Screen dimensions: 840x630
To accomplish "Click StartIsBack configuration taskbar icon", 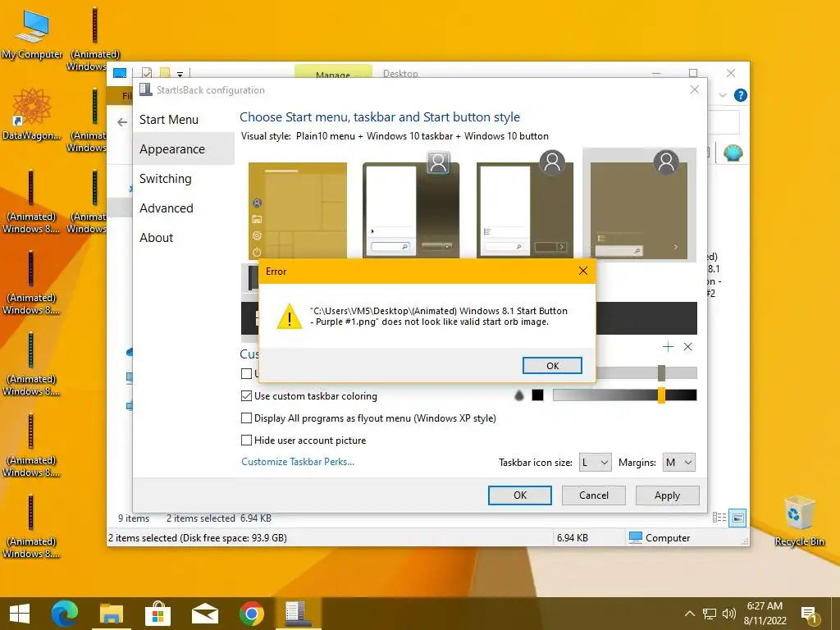I will coord(298,614).
